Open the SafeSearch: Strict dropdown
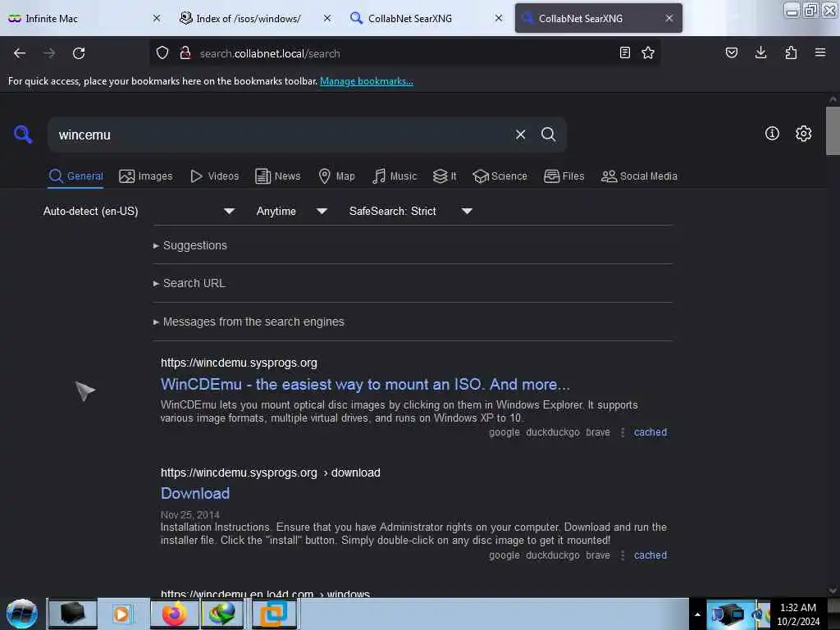840x630 pixels. pos(410,211)
